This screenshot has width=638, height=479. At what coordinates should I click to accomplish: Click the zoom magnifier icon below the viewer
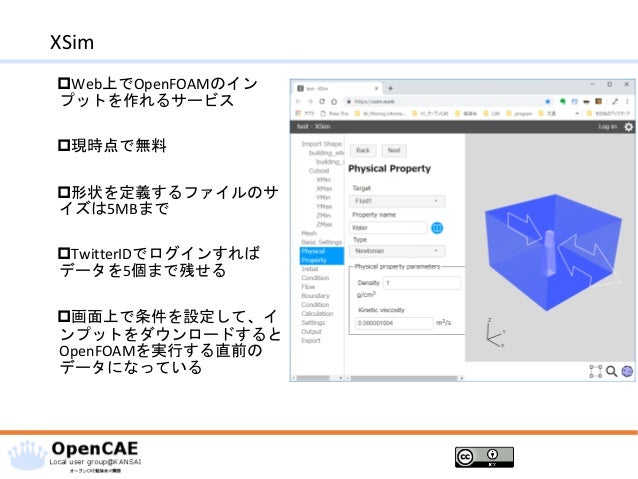pyautogui.click(x=612, y=371)
